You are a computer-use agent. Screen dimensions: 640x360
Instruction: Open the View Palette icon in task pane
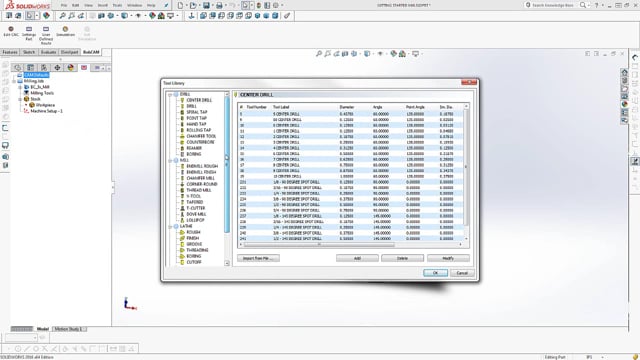tap(624, 96)
